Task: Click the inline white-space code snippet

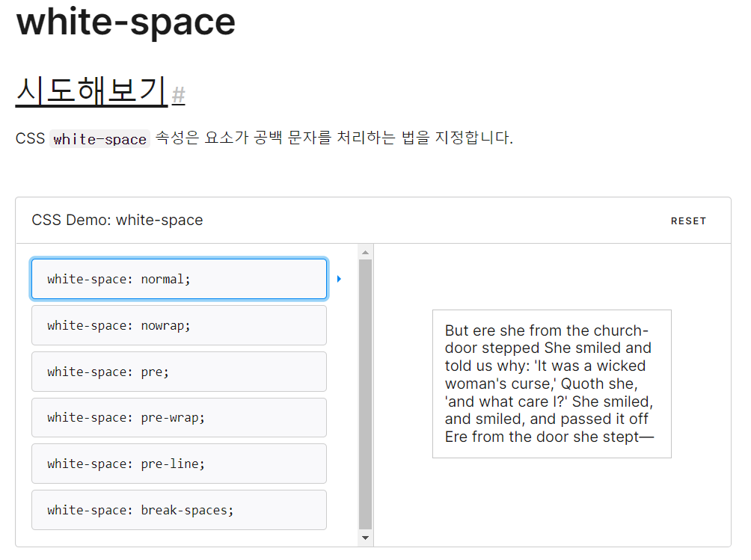Action: [x=99, y=139]
